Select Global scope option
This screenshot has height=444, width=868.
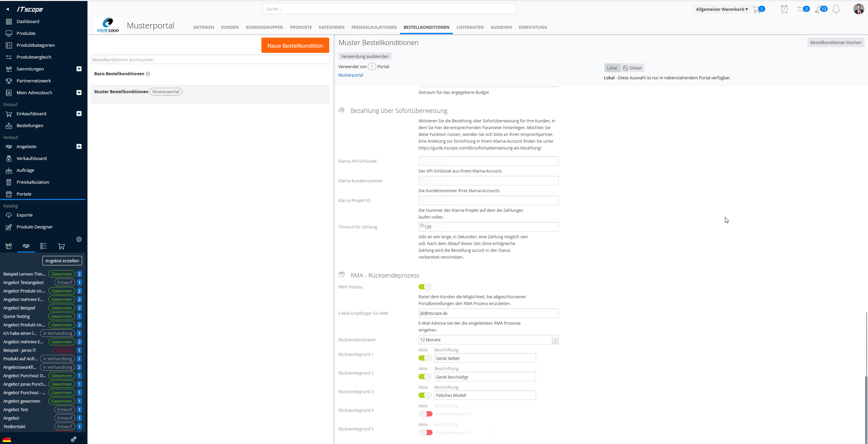point(632,68)
